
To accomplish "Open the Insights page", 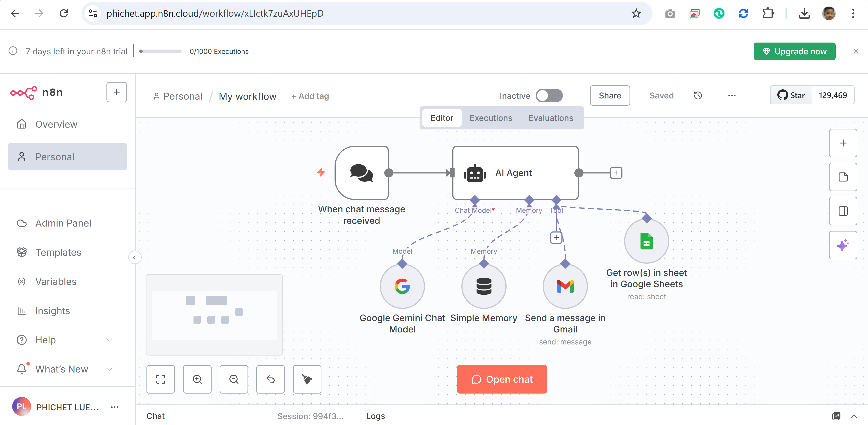I will [67, 311].
